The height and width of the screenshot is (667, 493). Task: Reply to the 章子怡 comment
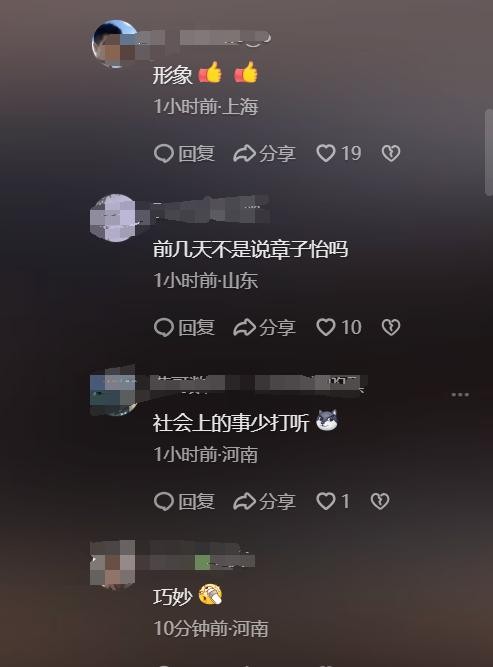click(184, 327)
